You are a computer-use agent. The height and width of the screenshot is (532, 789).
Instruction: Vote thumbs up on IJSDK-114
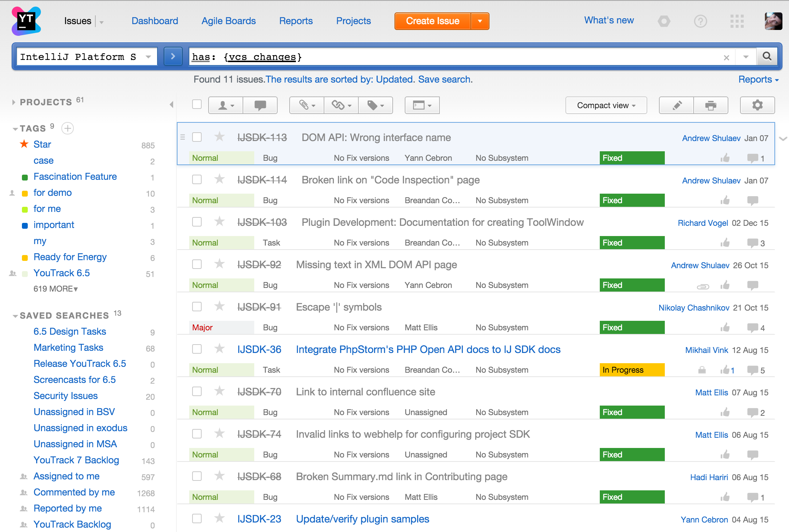[x=725, y=200]
